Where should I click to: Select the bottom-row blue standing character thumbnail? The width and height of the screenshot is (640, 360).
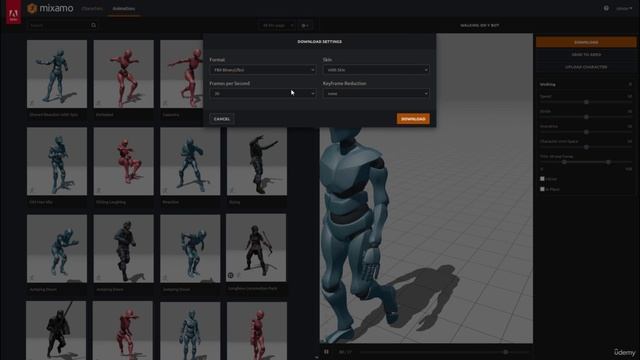190,331
